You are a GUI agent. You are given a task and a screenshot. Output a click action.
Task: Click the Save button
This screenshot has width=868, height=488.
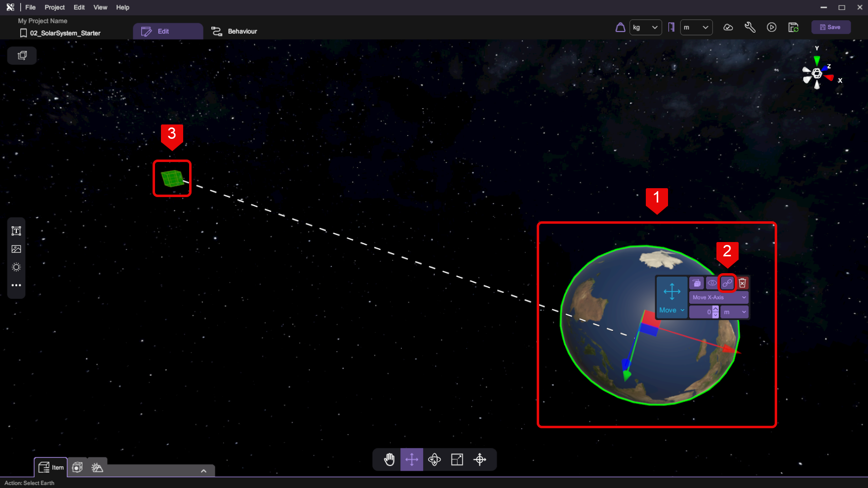[830, 27]
